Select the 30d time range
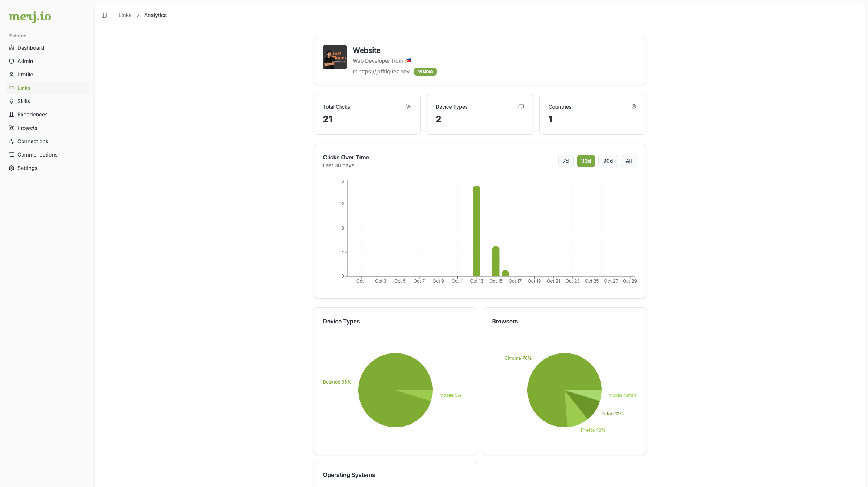The height and width of the screenshot is (487, 868). 586,161
